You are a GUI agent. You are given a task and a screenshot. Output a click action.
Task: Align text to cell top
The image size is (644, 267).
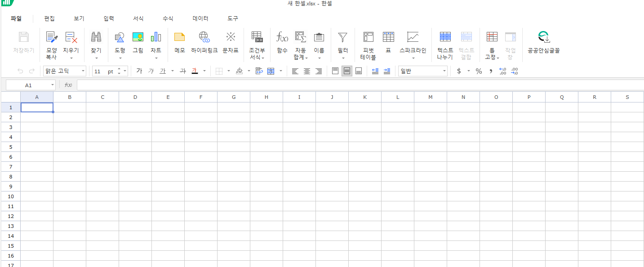(335, 71)
